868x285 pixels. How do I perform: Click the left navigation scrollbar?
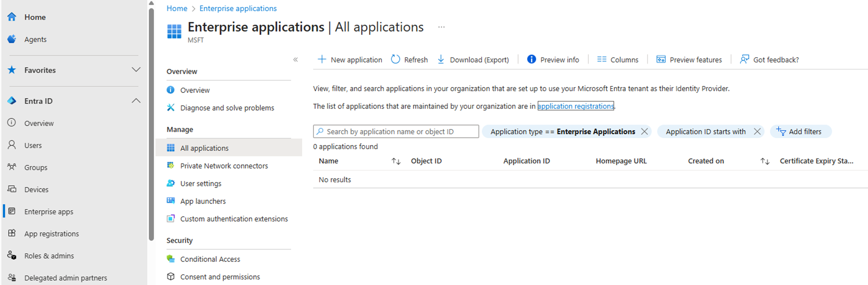click(152, 124)
